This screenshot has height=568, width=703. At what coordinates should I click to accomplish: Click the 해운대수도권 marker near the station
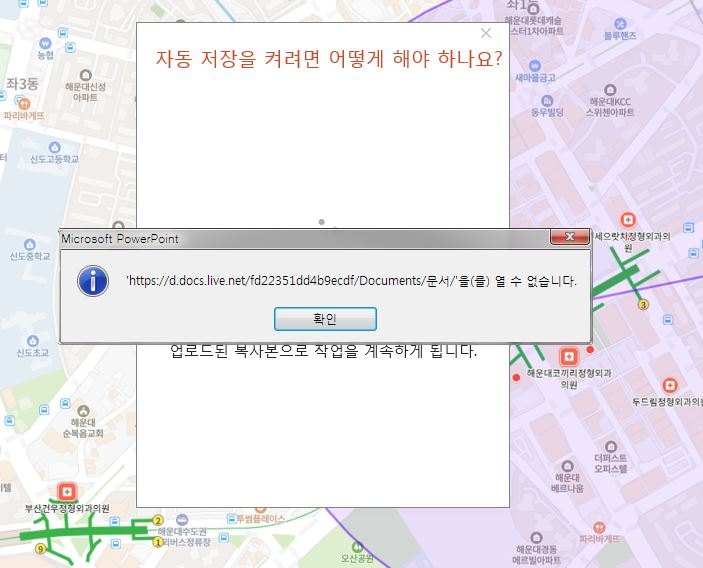[182, 520]
